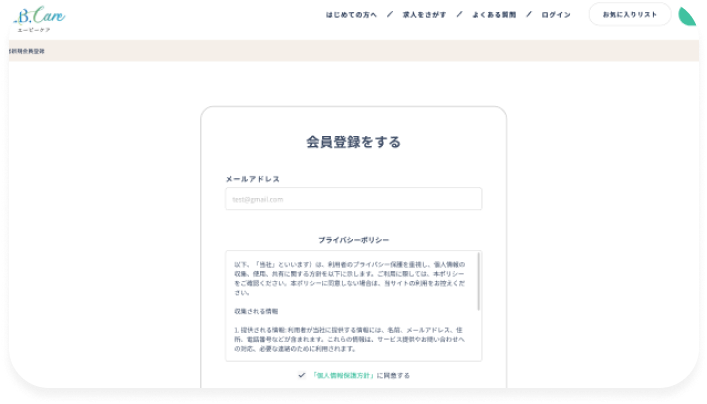Click the privacy policy box scrollbar
This screenshot has height=404, width=707.
pyautogui.click(x=478, y=282)
